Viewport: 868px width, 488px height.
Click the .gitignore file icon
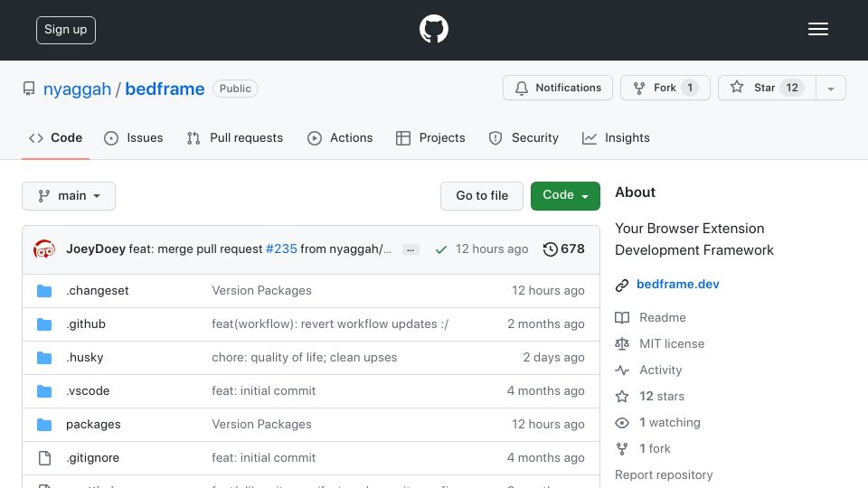tap(44, 458)
